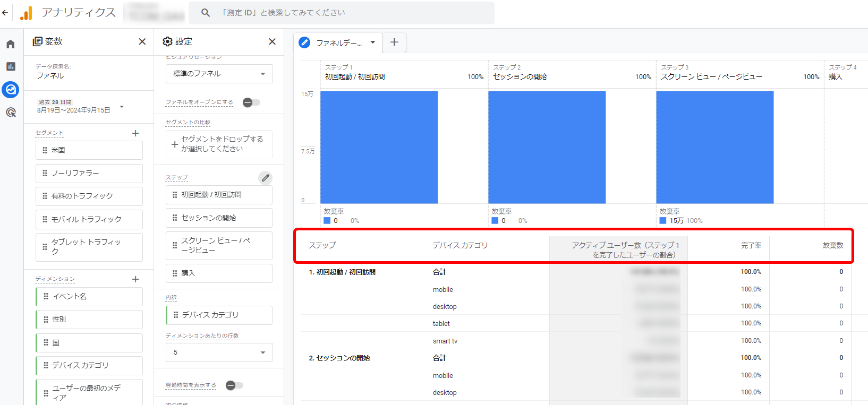Open the Home icon in left sidebar

coord(11,44)
